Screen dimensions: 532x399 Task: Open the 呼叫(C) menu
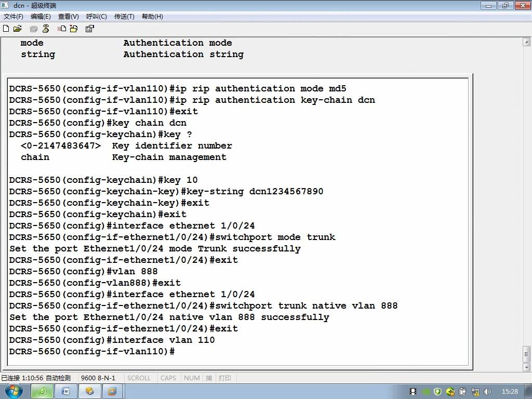pyautogui.click(x=96, y=16)
